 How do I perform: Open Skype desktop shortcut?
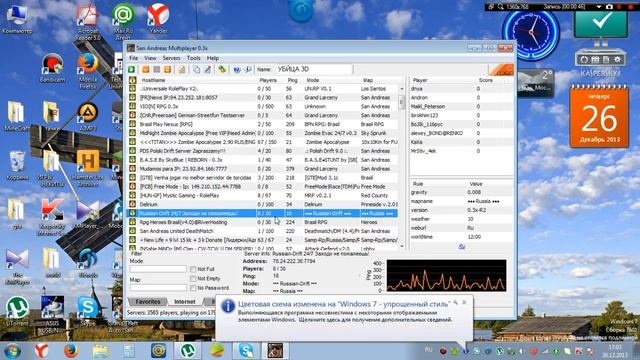pos(87,311)
